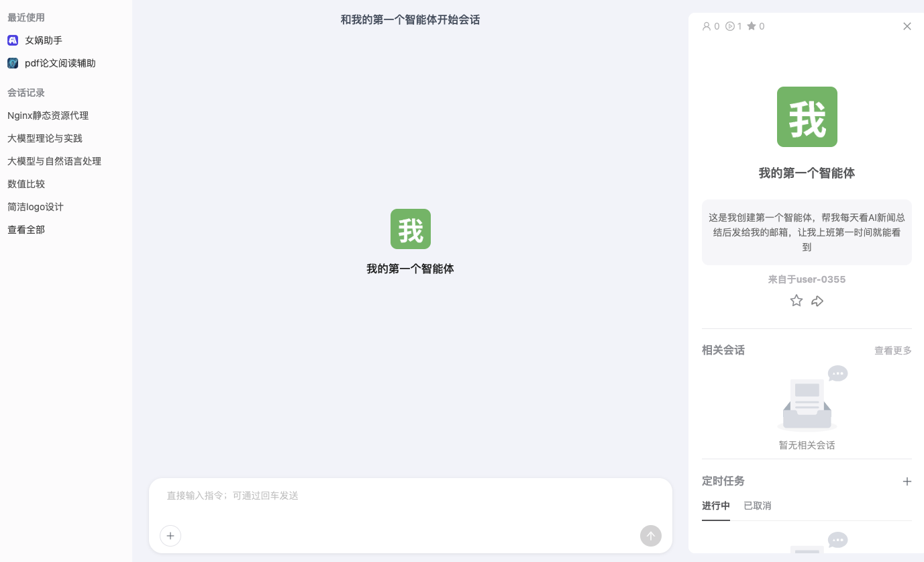Expand all conversations via 查看全部
This screenshot has width=924, height=562.
click(x=26, y=230)
